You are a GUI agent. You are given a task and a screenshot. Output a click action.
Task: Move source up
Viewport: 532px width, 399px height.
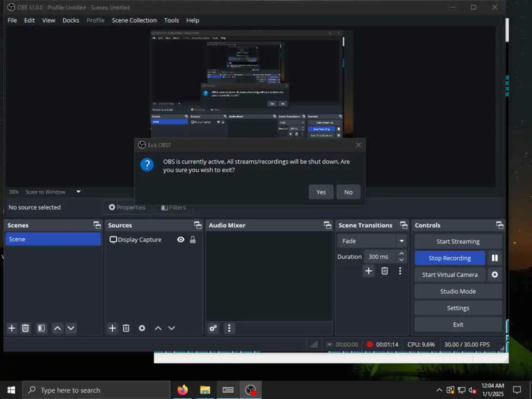tap(158, 328)
